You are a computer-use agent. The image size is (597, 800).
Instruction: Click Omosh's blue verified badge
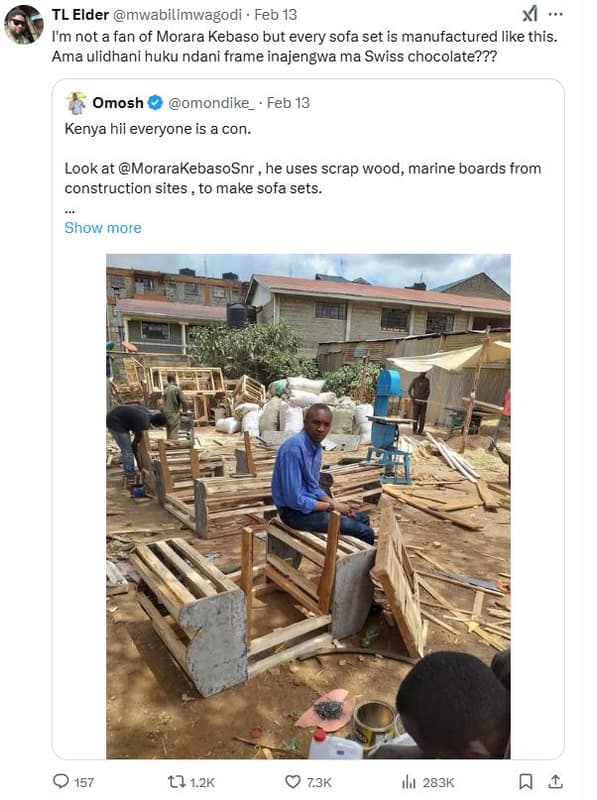tap(154, 101)
